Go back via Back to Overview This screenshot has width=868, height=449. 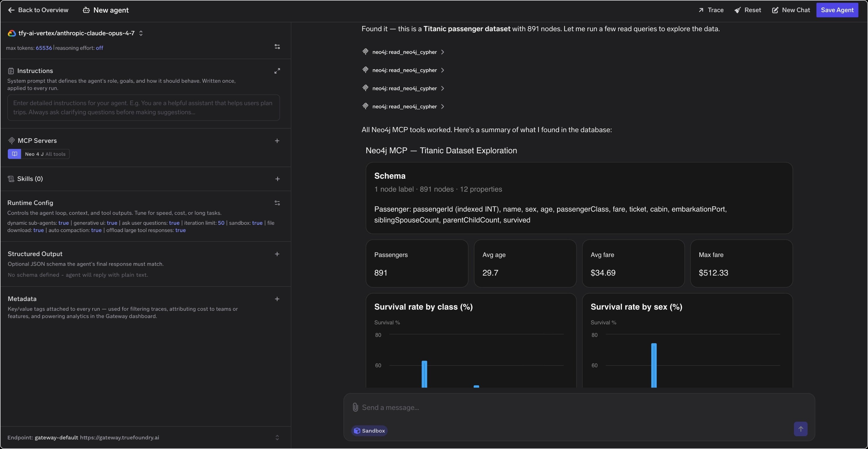point(38,10)
